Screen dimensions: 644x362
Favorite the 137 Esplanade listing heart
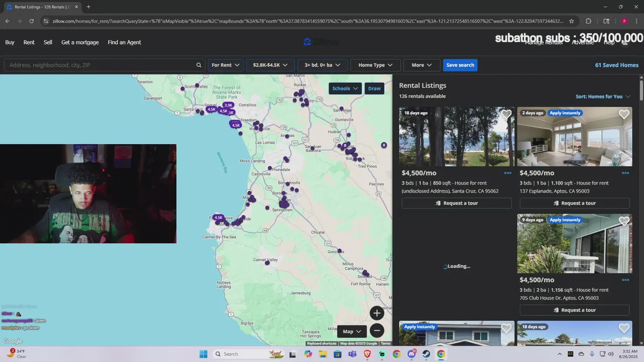click(x=624, y=115)
